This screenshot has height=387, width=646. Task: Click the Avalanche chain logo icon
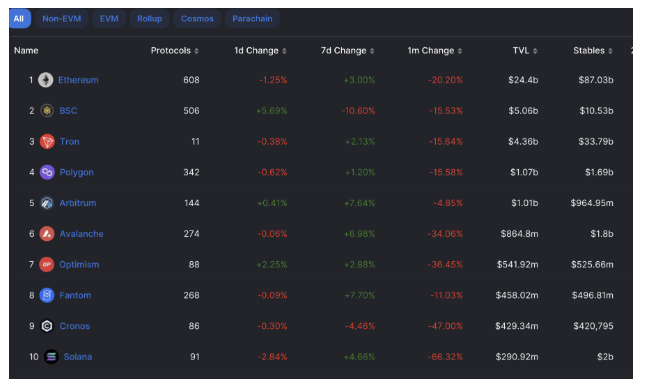pos(47,234)
